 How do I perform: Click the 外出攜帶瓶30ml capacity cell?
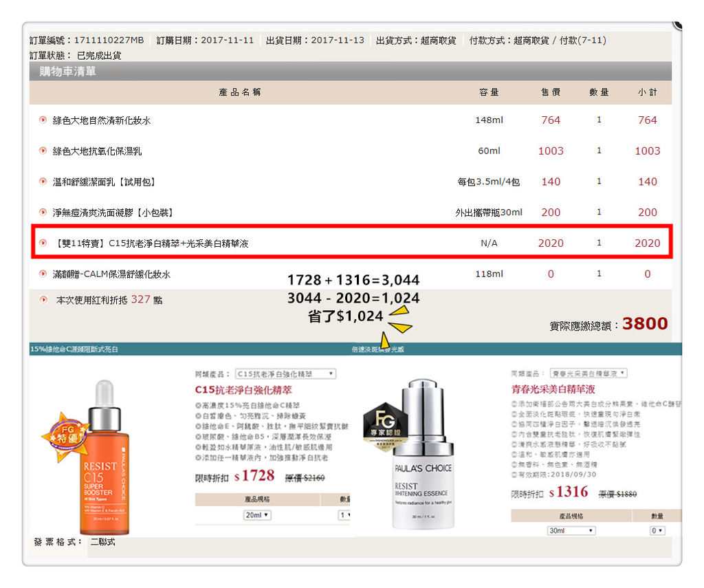tap(489, 212)
